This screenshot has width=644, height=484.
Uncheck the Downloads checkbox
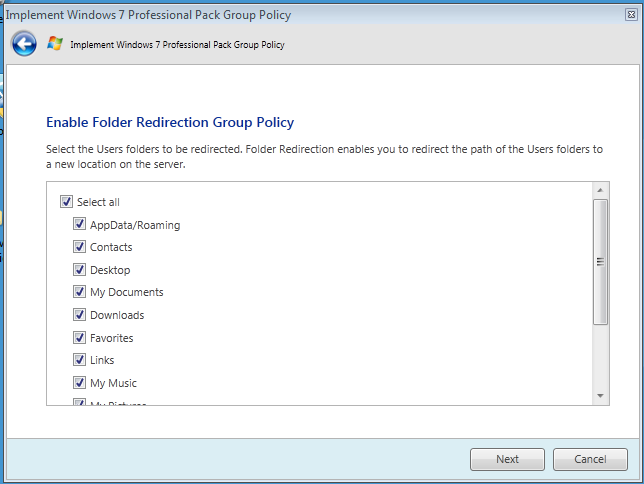click(80, 315)
